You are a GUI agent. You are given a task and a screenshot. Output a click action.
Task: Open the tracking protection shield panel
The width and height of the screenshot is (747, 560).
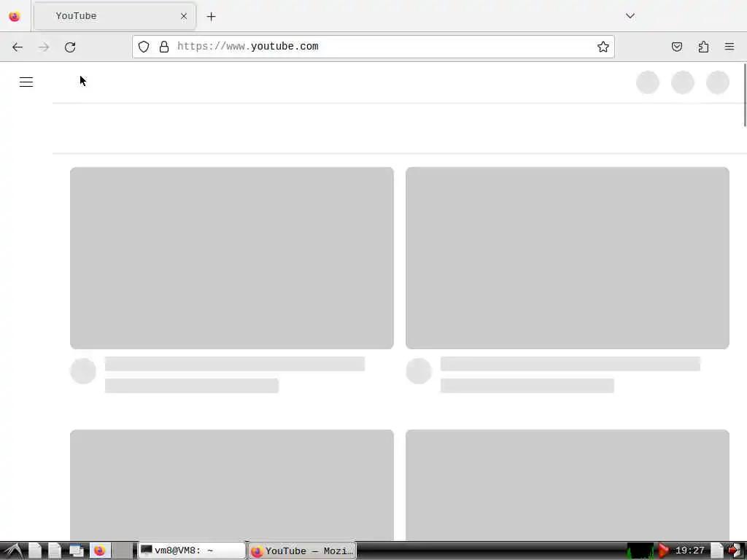pyautogui.click(x=144, y=47)
